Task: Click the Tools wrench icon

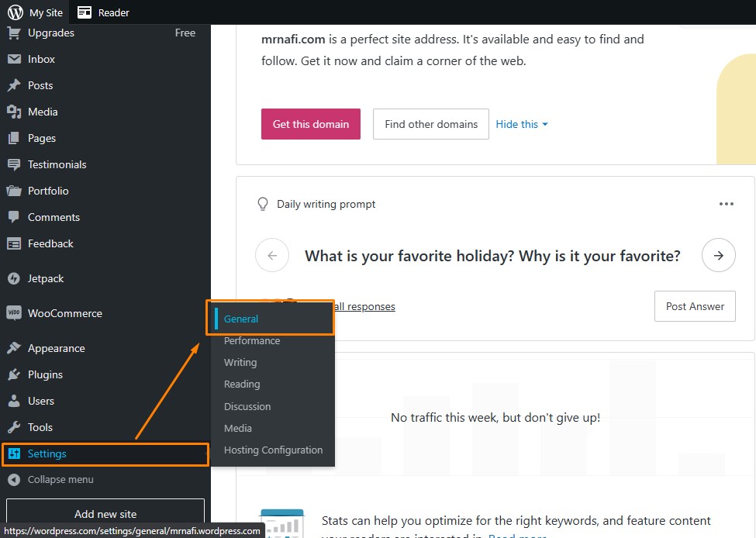Action: pyautogui.click(x=14, y=427)
